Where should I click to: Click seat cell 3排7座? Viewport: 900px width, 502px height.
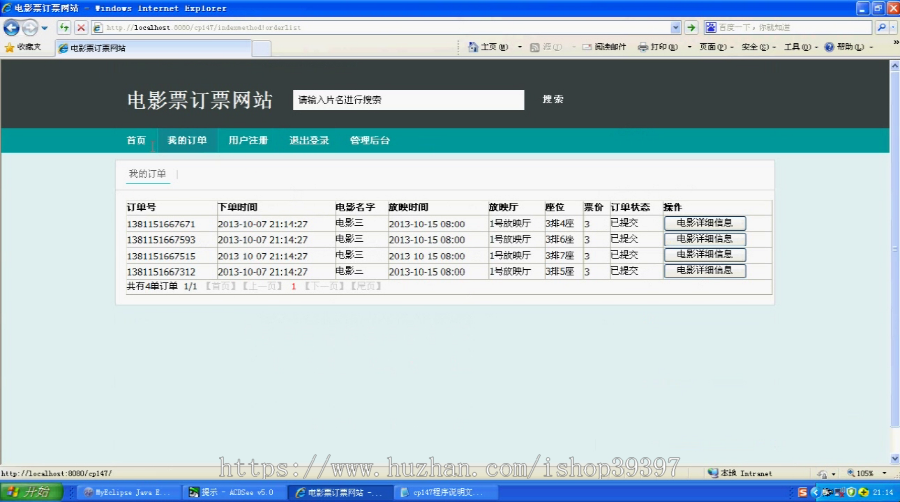click(560, 256)
